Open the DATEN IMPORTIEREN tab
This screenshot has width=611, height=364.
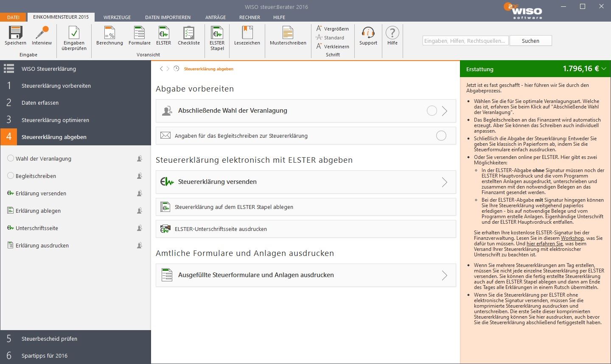[168, 17]
